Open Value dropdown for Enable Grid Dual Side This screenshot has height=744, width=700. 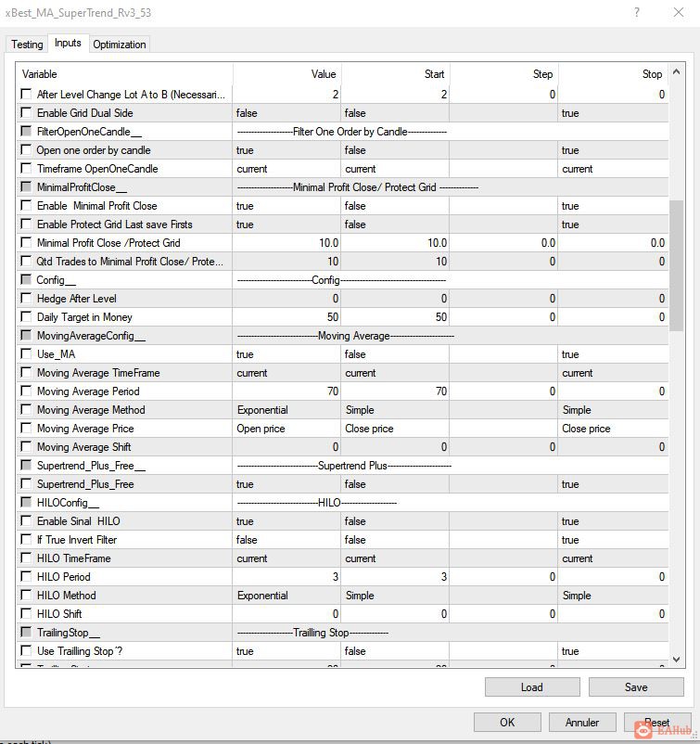pos(286,113)
